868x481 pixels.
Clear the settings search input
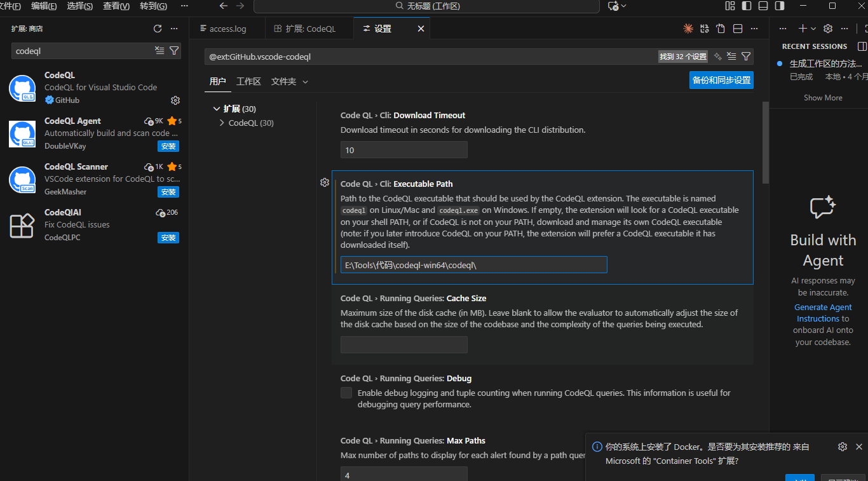732,57
